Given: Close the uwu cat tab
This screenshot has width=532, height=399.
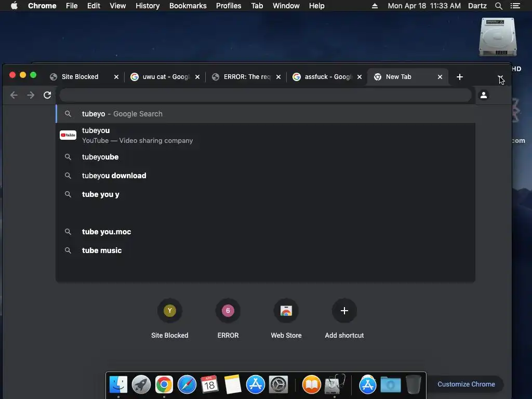Looking at the screenshot, I should (197, 77).
